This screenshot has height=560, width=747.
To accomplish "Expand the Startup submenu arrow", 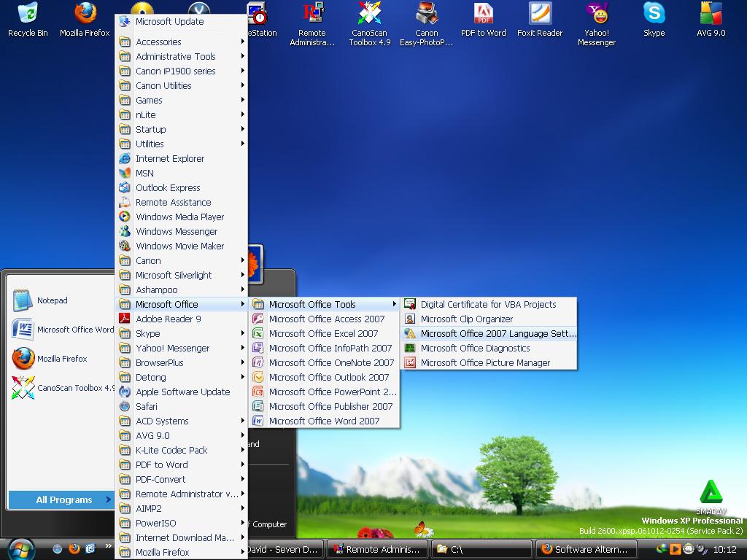I will coord(242,129).
